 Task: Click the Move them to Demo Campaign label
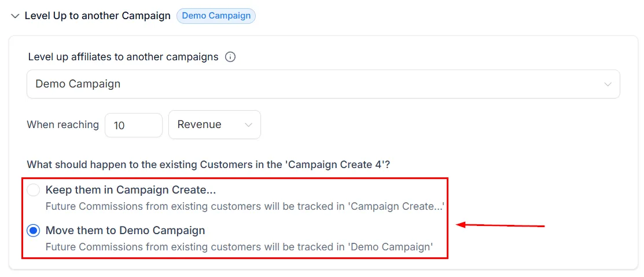[125, 231]
